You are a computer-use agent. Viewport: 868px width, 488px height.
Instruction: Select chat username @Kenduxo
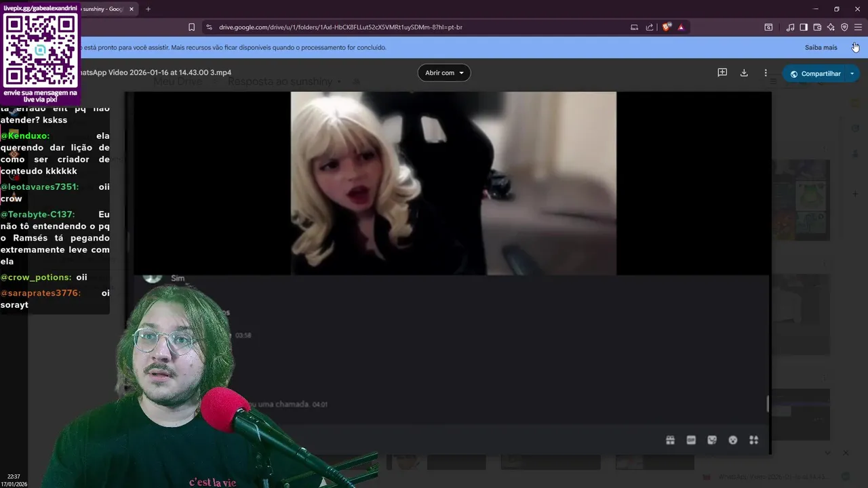[25, 136]
